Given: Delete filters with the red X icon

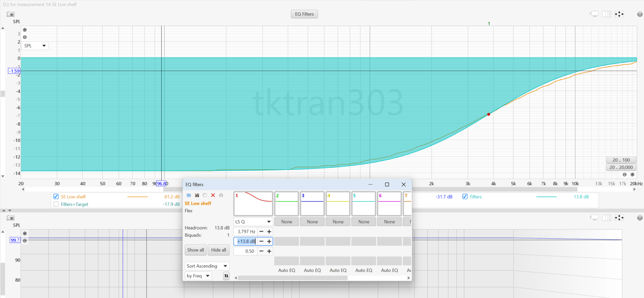Looking at the screenshot, I should point(213,195).
